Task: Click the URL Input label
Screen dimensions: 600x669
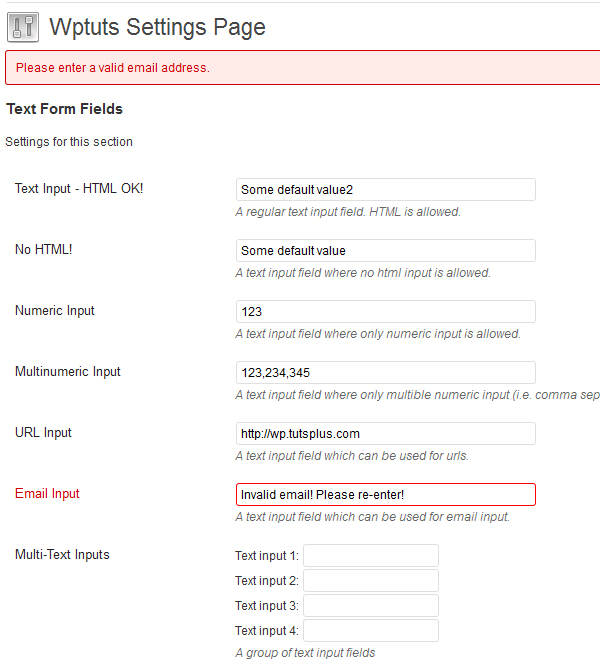Action: [x=43, y=433]
